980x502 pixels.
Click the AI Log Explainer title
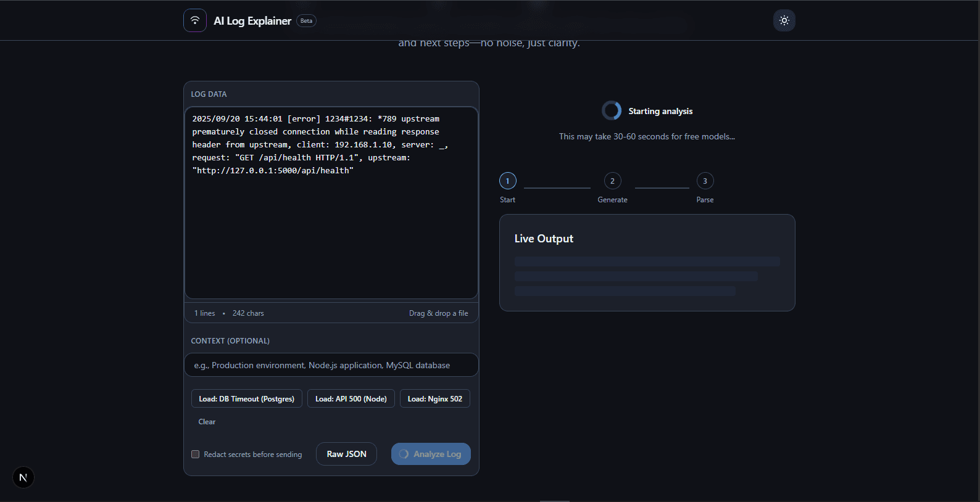(x=252, y=20)
